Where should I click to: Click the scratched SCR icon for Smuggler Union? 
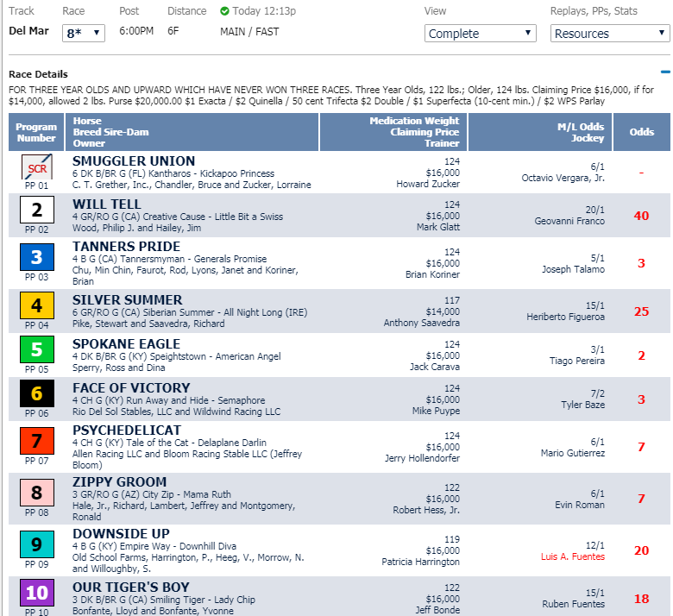coord(36,165)
